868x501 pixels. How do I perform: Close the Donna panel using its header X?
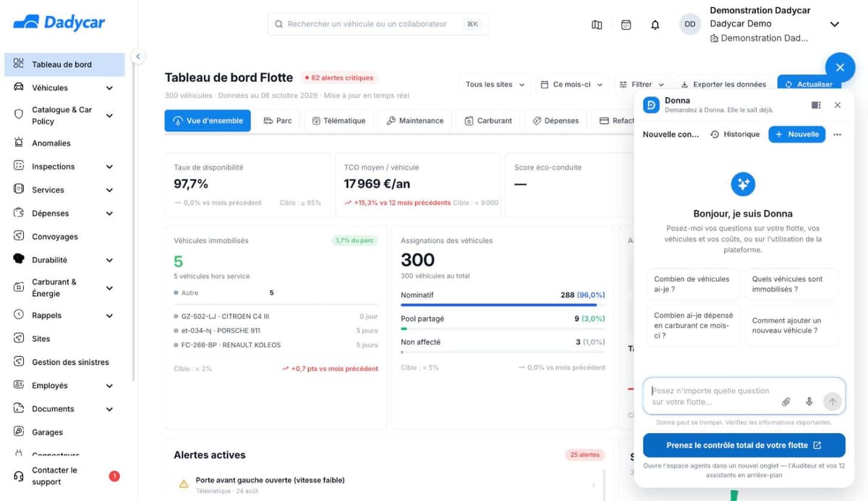click(x=838, y=105)
